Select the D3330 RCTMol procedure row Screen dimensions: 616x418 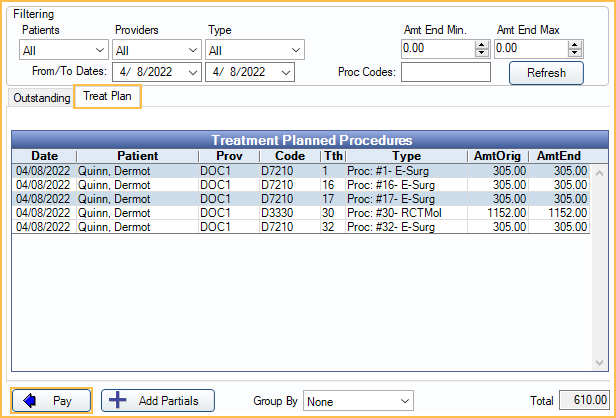point(300,213)
